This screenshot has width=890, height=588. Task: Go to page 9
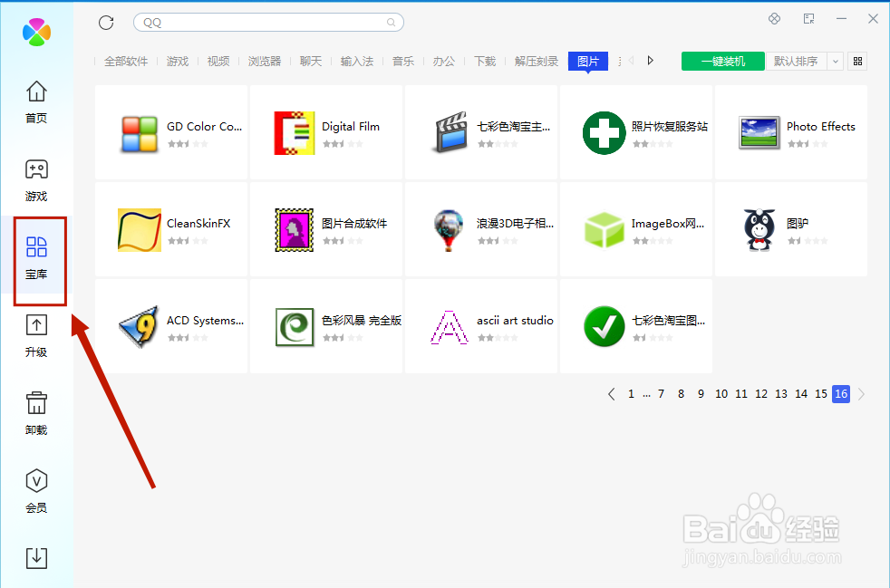click(x=701, y=394)
